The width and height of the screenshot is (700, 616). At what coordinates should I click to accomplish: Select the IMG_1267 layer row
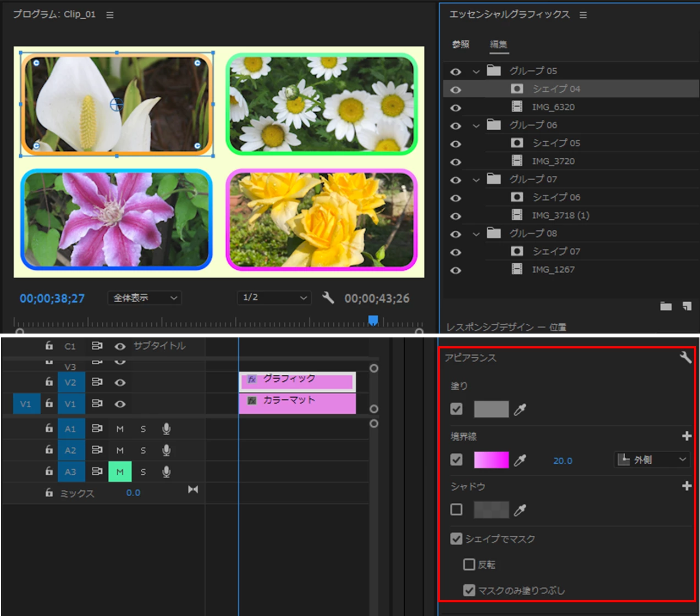(571, 270)
